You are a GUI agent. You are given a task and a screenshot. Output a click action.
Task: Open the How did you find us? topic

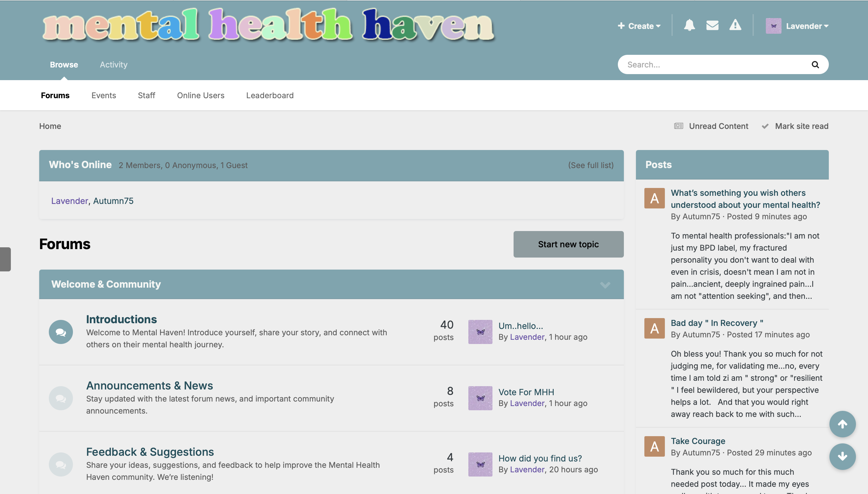(540, 458)
